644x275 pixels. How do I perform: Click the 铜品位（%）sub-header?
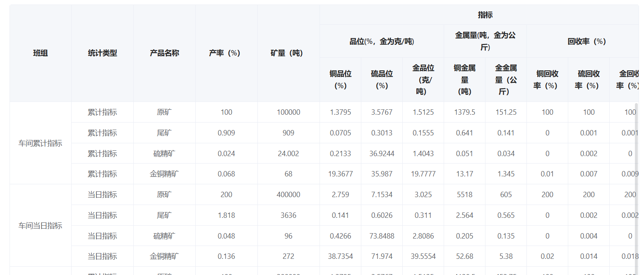[x=340, y=80]
